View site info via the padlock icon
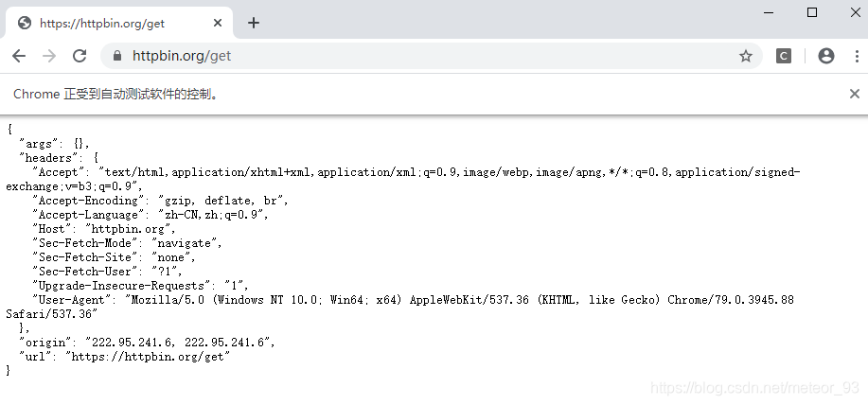Screen dimensions: 868x405 tap(116, 56)
